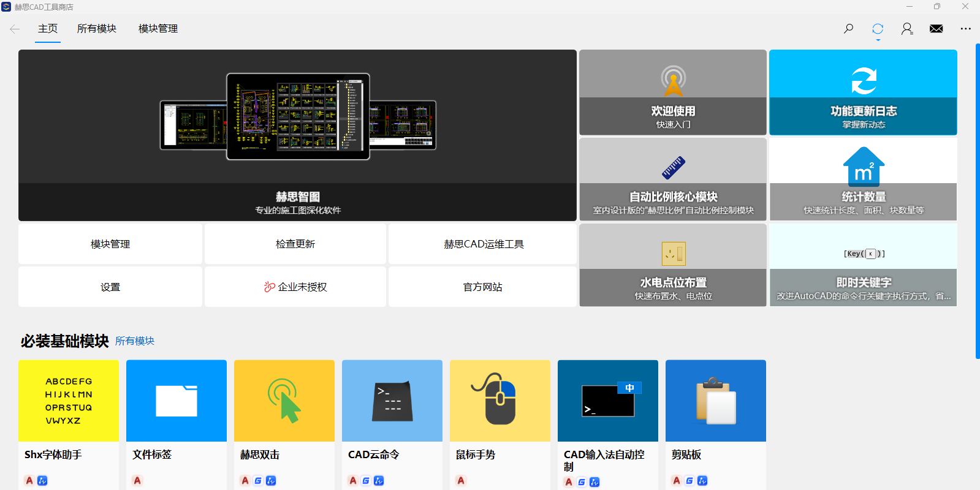Open the 剪贴板 module thumbnail
Image resolution: width=980 pixels, height=490 pixels.
pos(716,401)
